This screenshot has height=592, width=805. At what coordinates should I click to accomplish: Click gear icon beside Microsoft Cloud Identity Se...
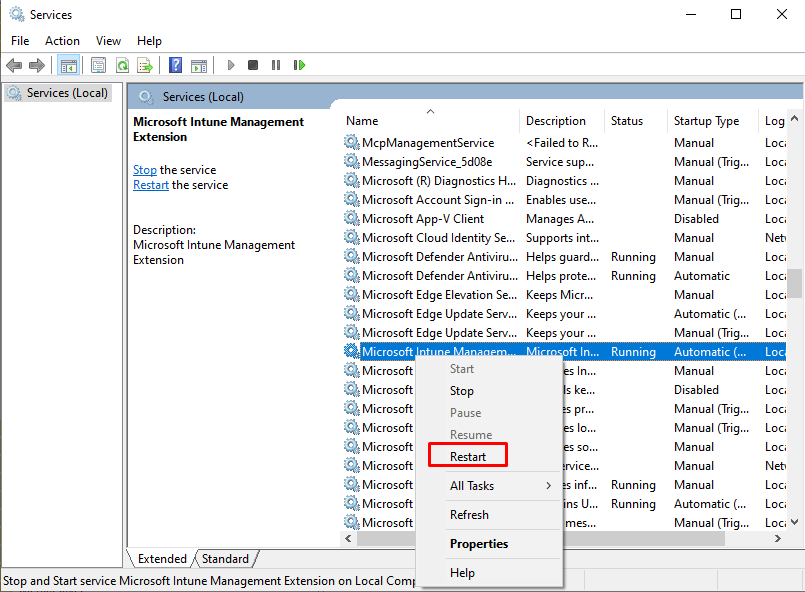[352, 237]
